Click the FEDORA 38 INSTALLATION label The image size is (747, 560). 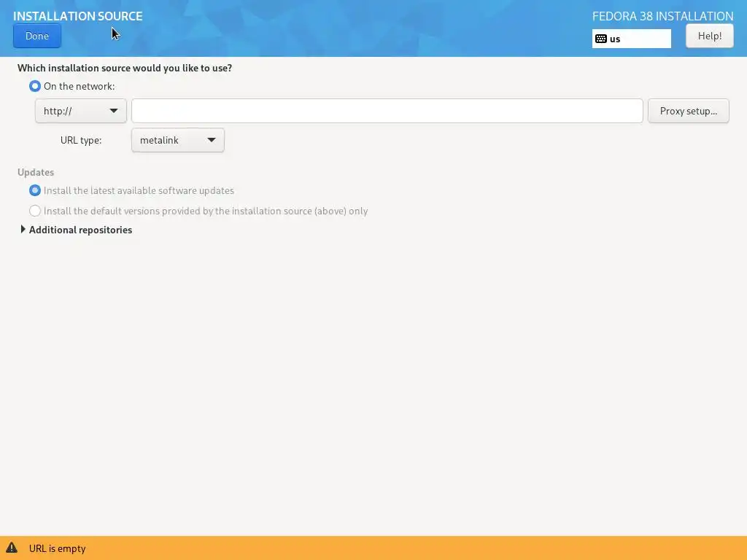(662, 16)
